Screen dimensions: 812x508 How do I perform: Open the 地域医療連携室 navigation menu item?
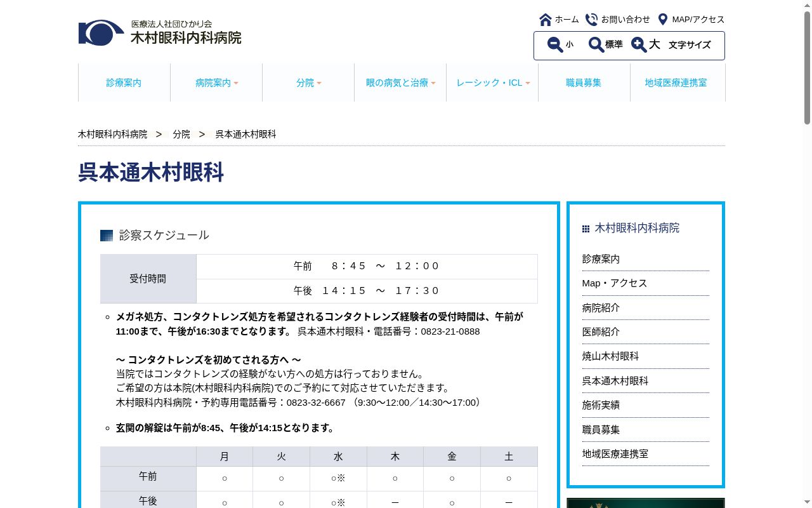click(676, 83)
